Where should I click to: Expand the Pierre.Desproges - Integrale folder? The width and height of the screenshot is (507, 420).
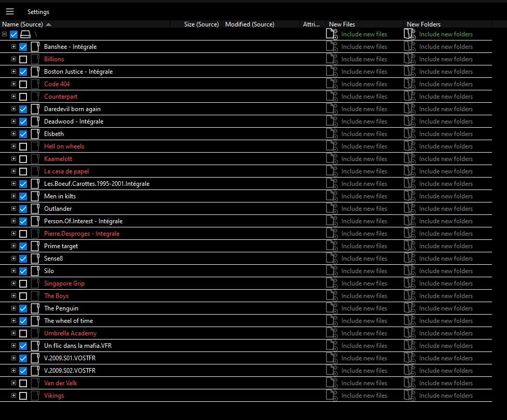[x=13, y=233]
